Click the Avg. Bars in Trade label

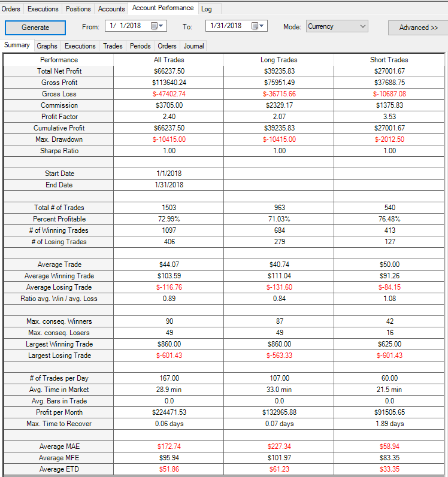point(59,401)
